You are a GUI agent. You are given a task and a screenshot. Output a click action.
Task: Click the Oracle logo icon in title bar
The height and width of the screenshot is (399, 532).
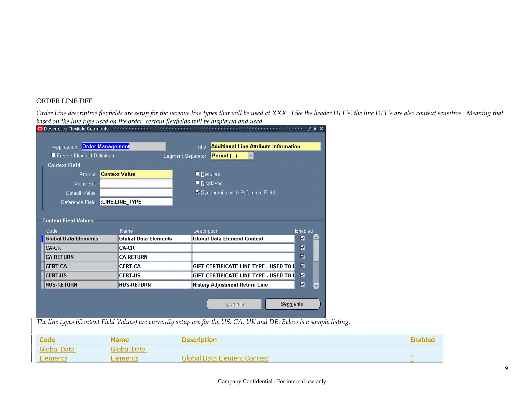coord(40,129)
